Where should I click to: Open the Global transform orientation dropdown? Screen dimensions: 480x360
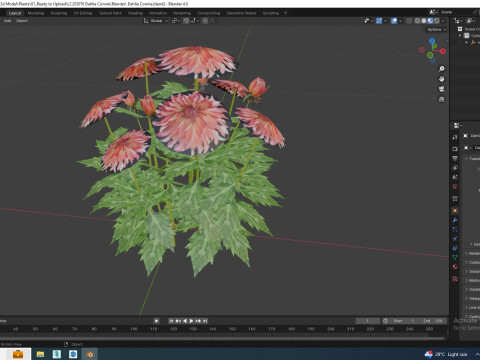[156, 21]
